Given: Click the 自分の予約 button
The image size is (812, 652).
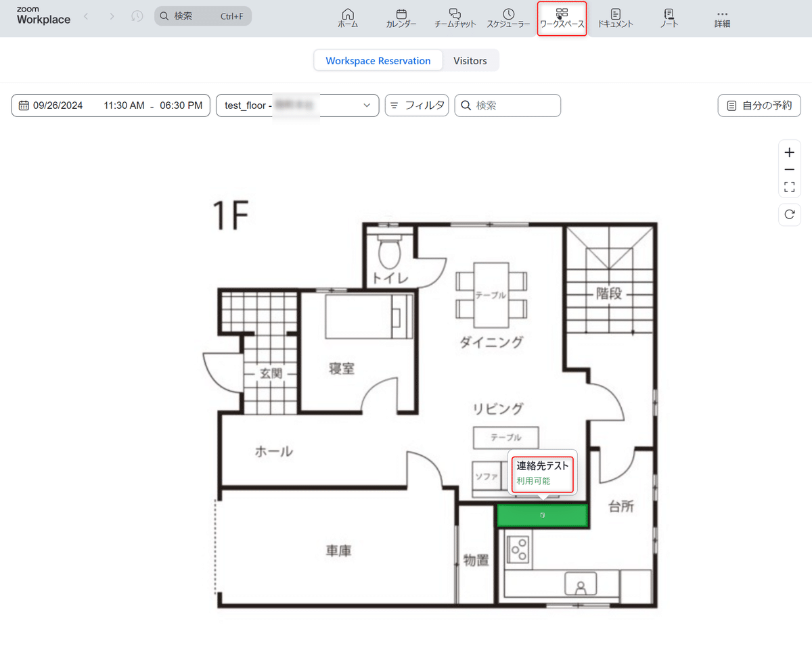Looking at the screenshot, I should (x=759, y=106).
